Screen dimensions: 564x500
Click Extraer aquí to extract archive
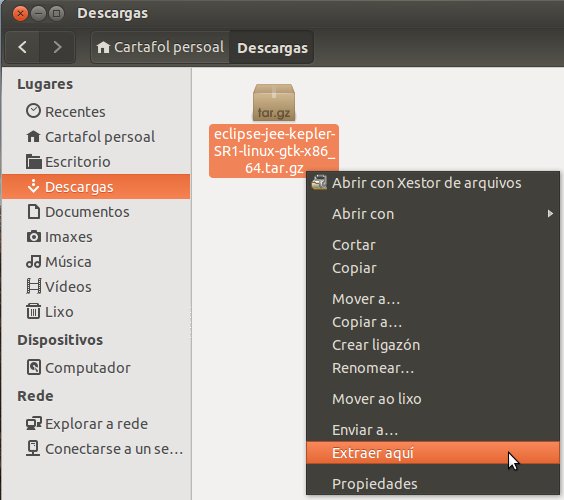(433, 453)
